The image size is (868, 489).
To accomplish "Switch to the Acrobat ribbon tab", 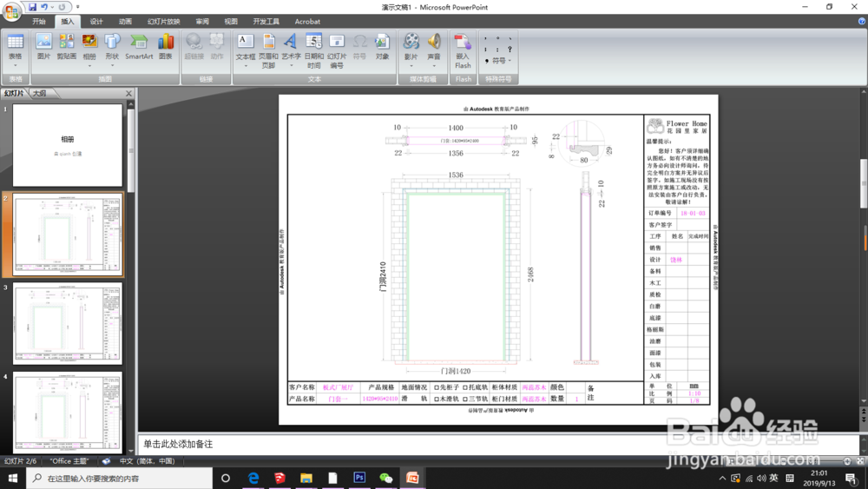I will [x=307, y=22].
